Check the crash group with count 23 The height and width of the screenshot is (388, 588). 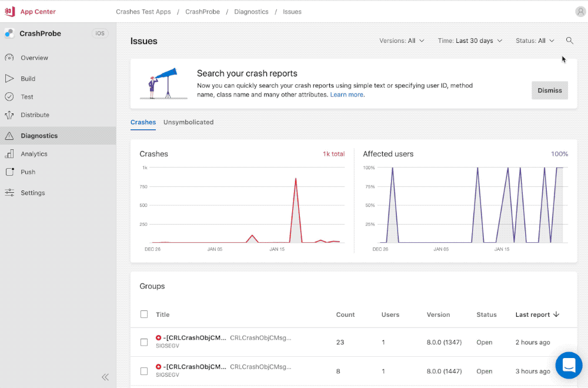(144, 342)
